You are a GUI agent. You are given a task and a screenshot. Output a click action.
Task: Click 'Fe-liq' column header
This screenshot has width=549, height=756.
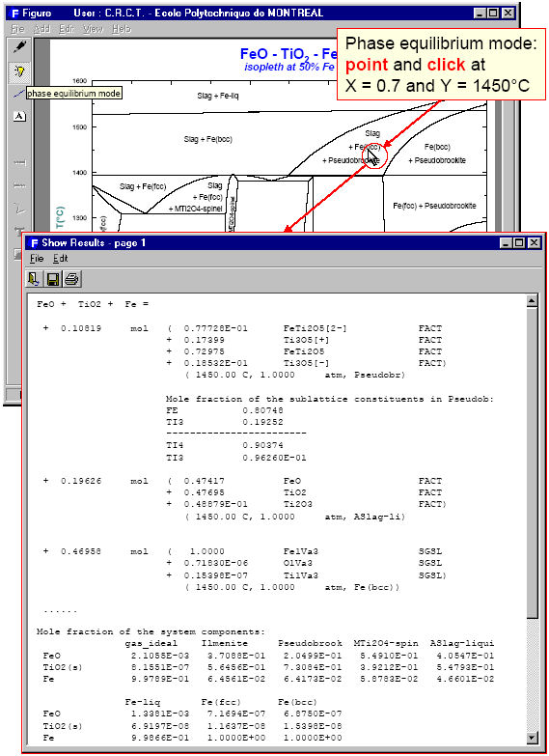click(143, 702)
